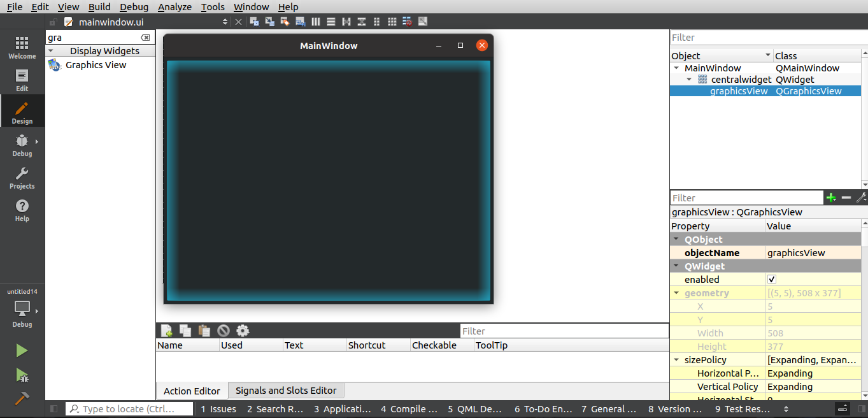This screenshot has width=868, height=418.
Task: Clear the widget box search text
Action: 146,38
